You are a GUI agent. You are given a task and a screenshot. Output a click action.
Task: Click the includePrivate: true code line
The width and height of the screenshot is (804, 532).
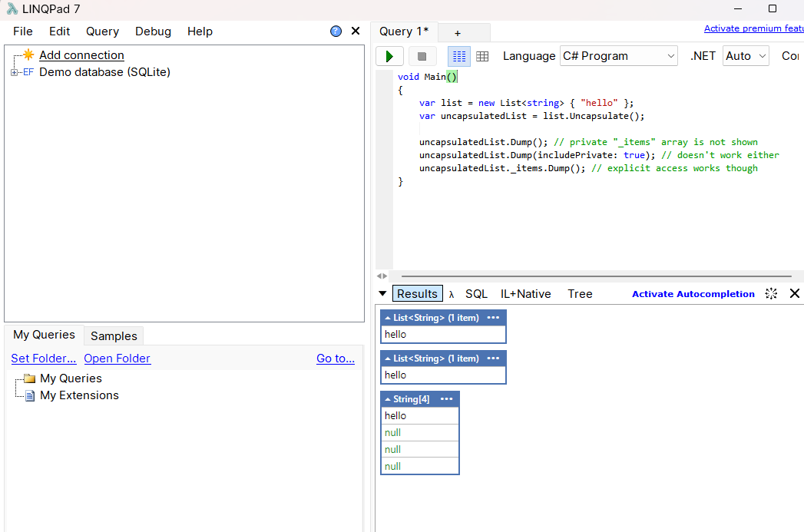coord(599,155)
